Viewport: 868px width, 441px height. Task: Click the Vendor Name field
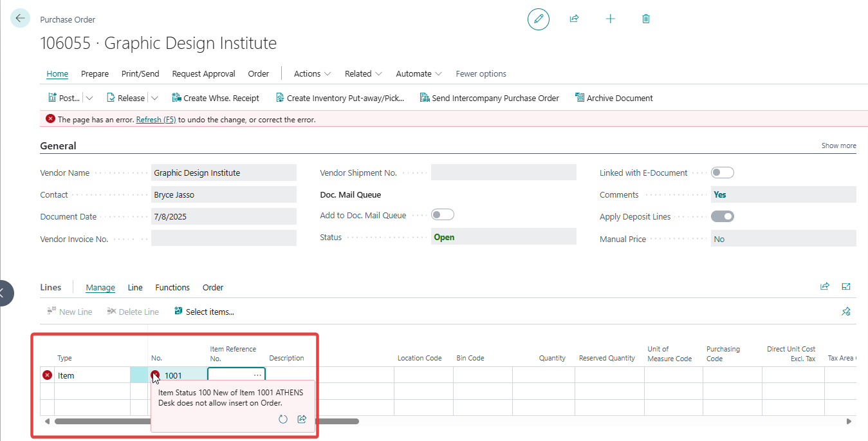pyautogui.click(x=224, y=173)
